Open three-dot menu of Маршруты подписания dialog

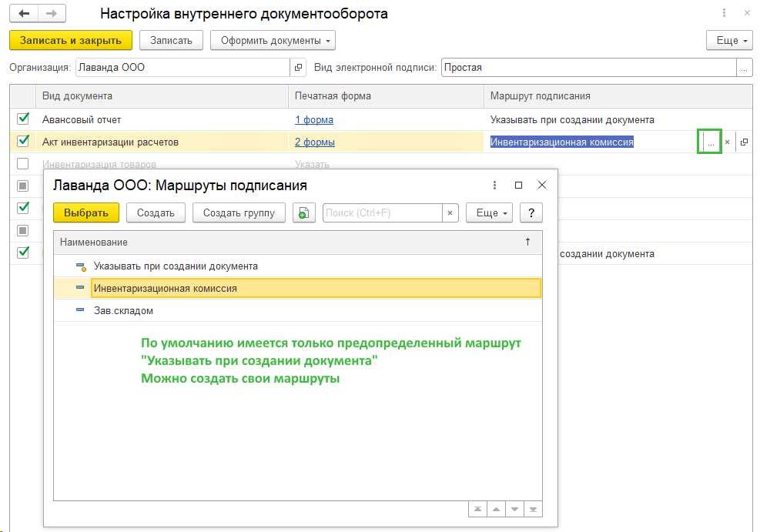[x=494, y=185]
